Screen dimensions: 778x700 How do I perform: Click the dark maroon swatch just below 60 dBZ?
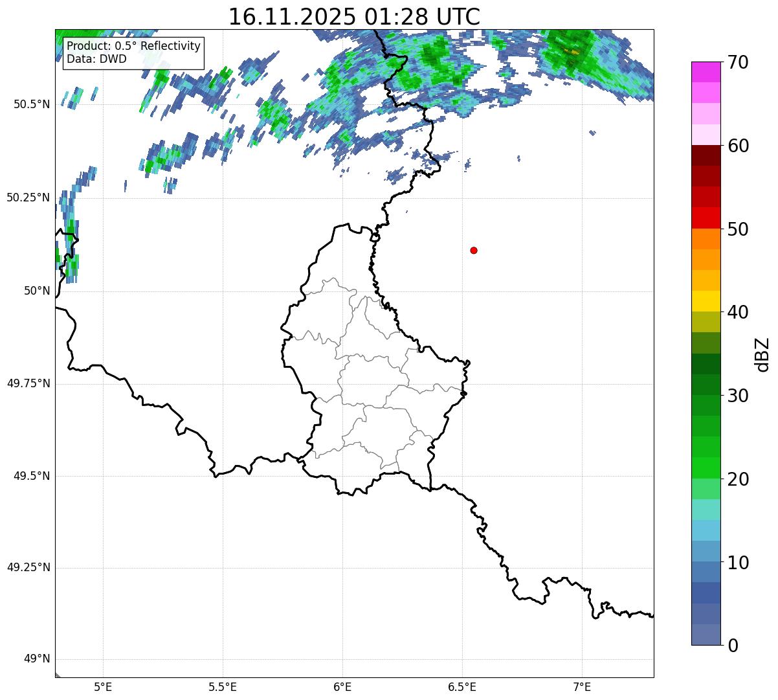pyautogui.click(x=706, y=155)
